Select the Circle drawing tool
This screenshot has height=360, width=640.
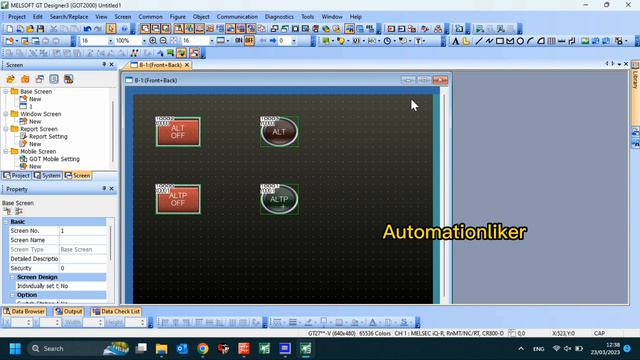click(x=520, y=41)
